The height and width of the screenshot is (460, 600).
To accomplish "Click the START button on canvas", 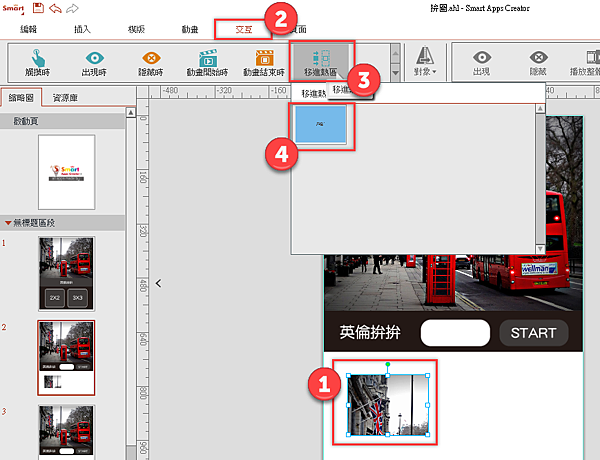I will [534, 333].
